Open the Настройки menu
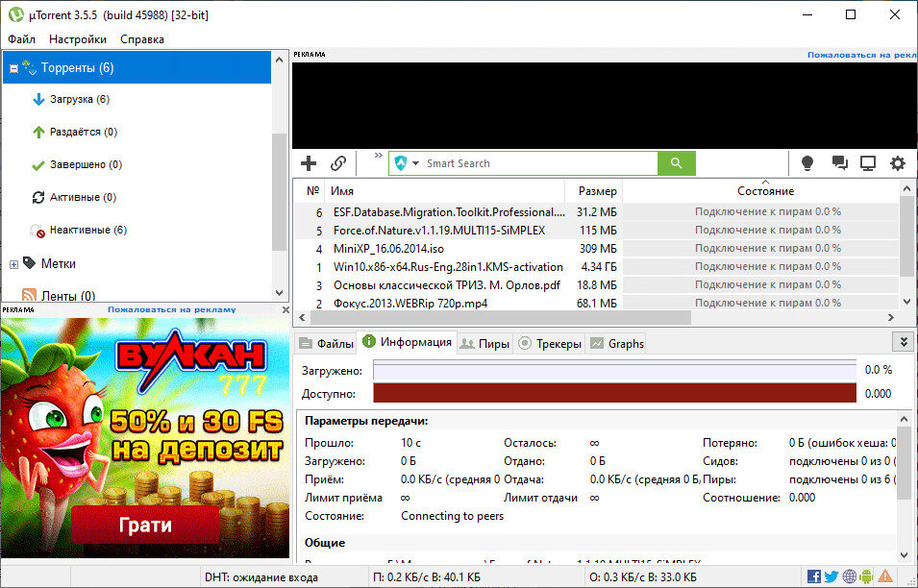The image size is (918, 588). 78,39
